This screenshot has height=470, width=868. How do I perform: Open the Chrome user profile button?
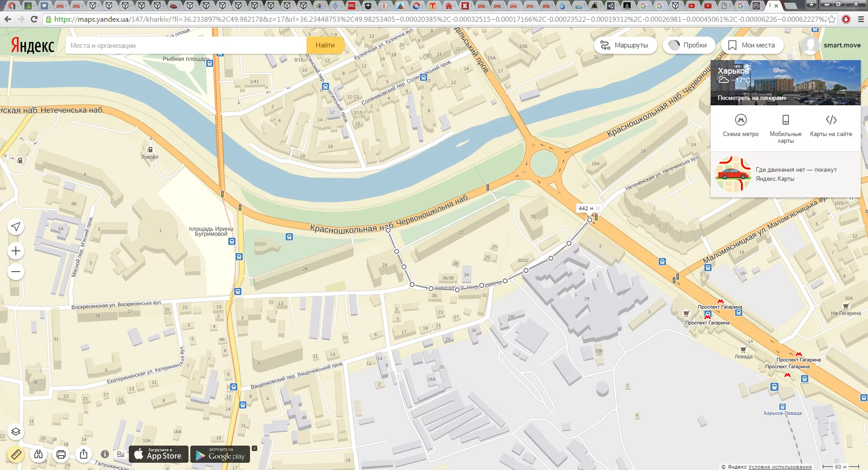pos(811,4)
